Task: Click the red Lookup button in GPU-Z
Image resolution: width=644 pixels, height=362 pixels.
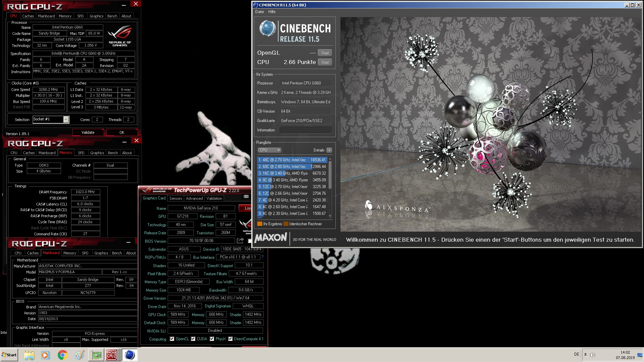Action: [245, 208]
